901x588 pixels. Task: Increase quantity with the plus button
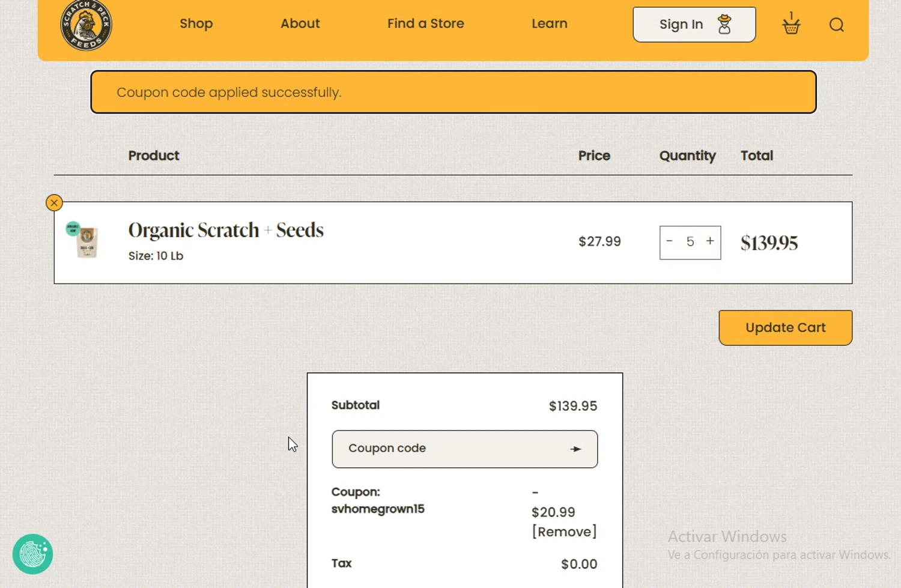click(710, 241)
